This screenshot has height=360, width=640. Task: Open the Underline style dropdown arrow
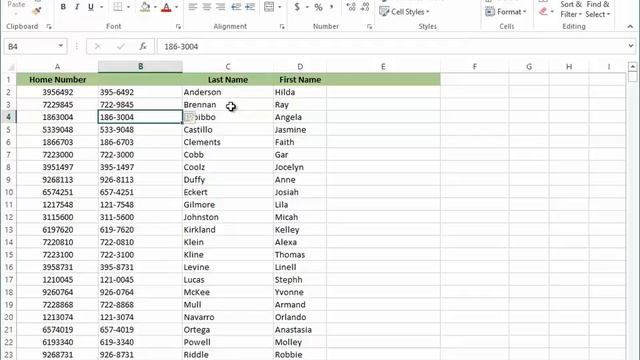101,7
